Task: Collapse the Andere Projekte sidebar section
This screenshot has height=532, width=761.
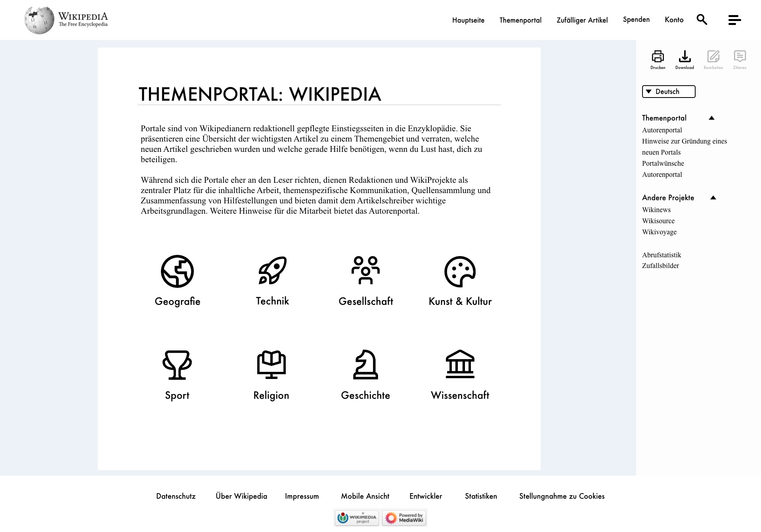Action: (x=713, y=197)
